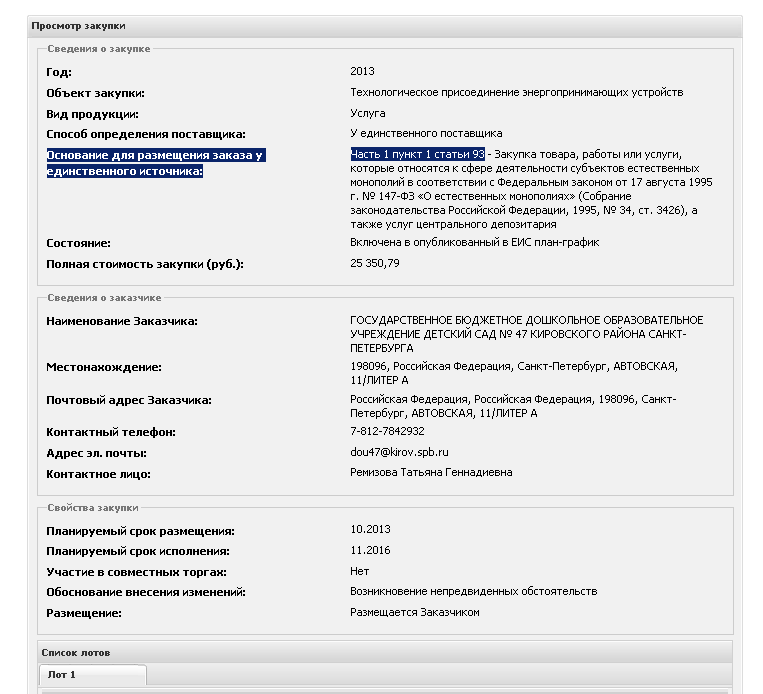Click the Сведения о заказчике group title
Image resolution: width=763 pixels, height=694 pixels.
104,298
